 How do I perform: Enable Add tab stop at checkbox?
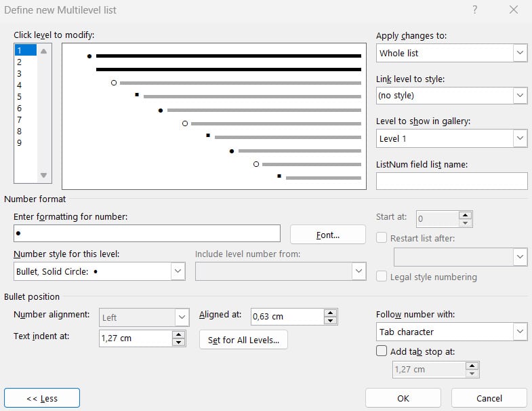[x=382, y=351]
